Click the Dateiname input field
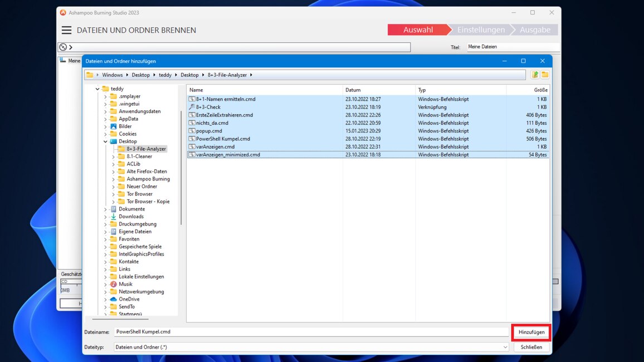Viewport: 644px width, 362px height. [x=311, y=332]
